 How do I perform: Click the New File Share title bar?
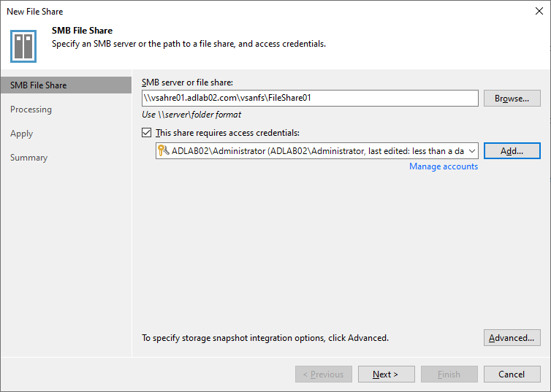tap(267, 11)
